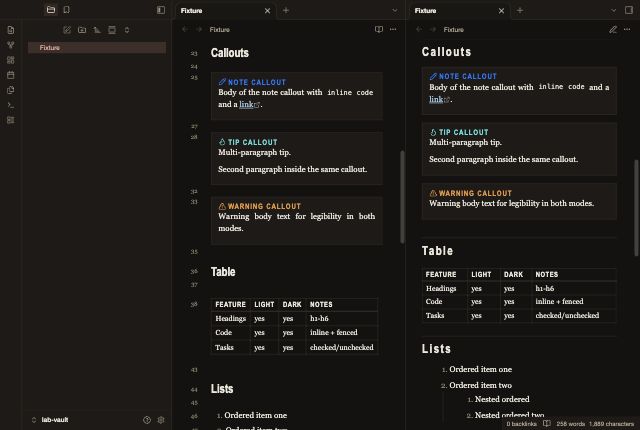Add new tab in left pane
640x430 pixels.
pyautogui.click(x=286, y=11)
